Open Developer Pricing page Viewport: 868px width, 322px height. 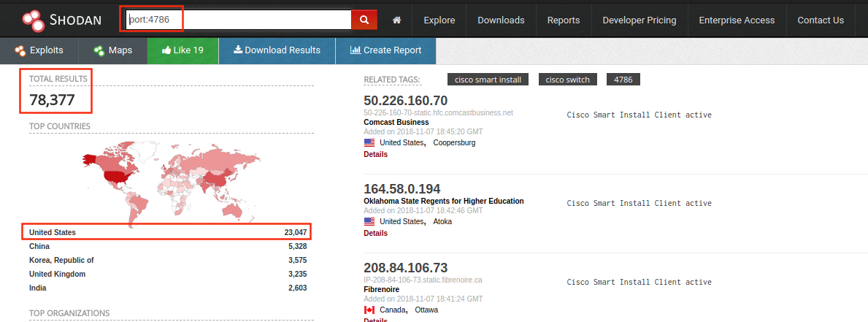click(x=639, y=20)
